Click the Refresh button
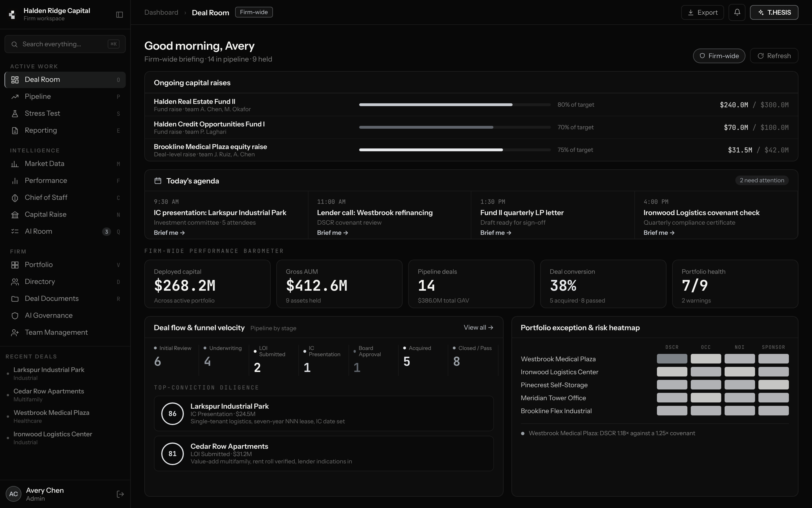812x508 pixels. pos(774,56)
